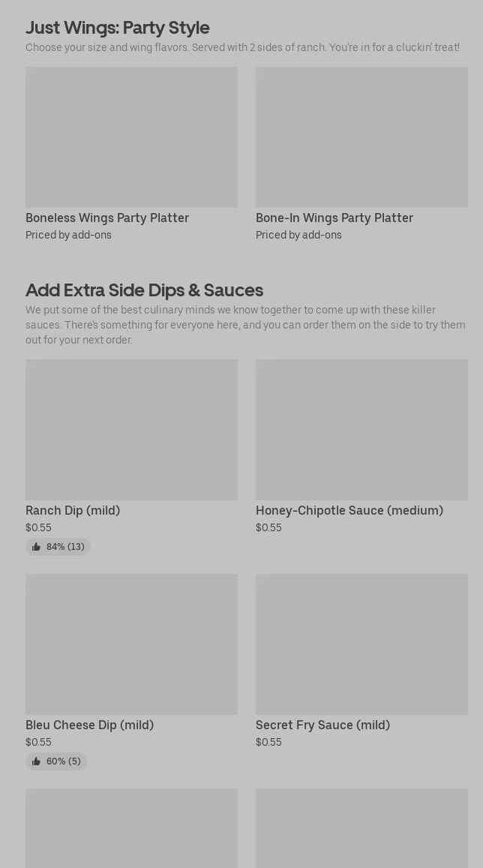Click the Add Extra Side Dips & Sauces heading
The image size is (483, 868).
(144, 290)
